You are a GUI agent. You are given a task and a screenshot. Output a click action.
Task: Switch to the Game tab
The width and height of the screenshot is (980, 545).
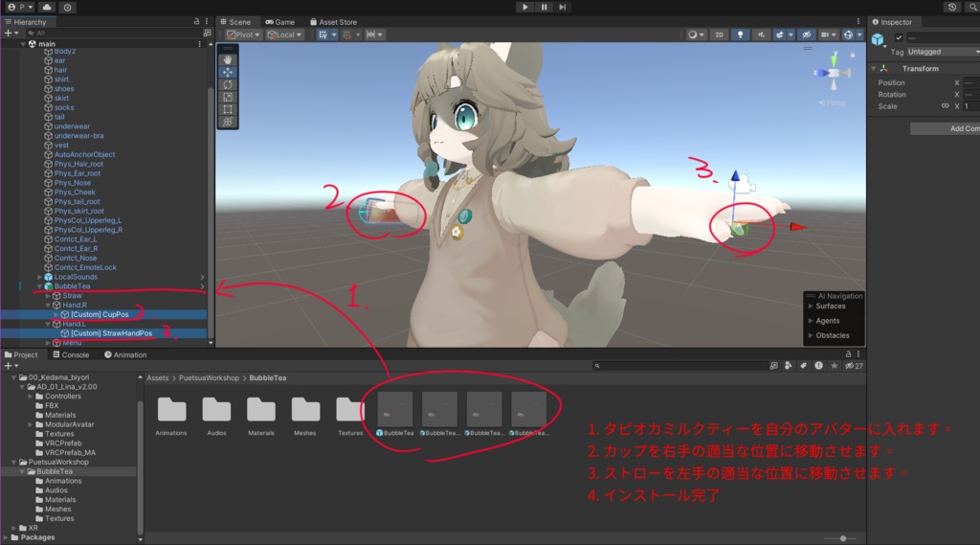pos(280,22)
